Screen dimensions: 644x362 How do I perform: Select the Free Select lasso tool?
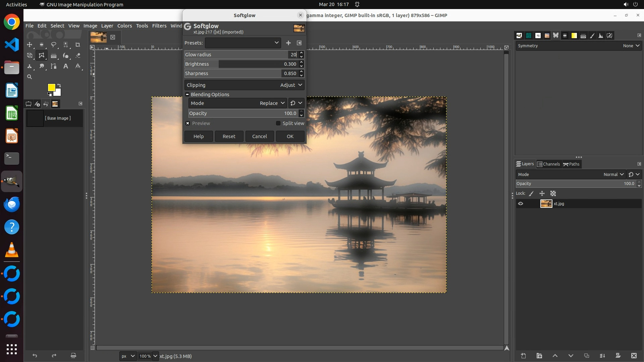point(53,45)
